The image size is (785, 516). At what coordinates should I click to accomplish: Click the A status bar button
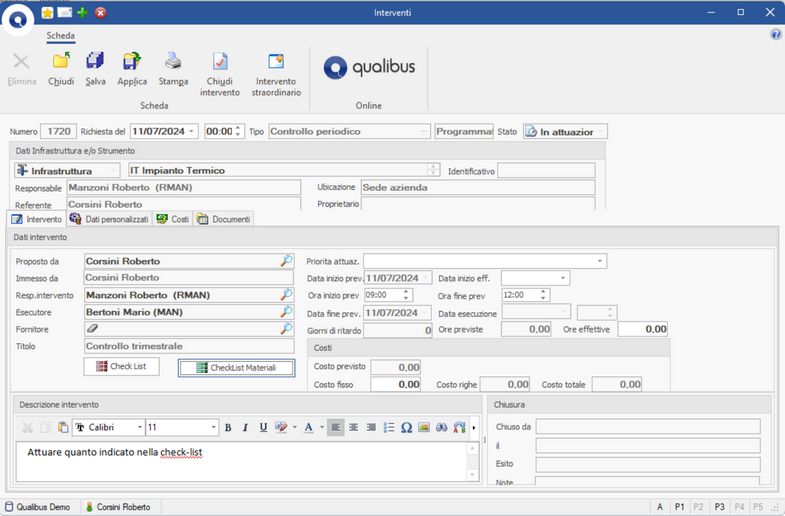660,507
